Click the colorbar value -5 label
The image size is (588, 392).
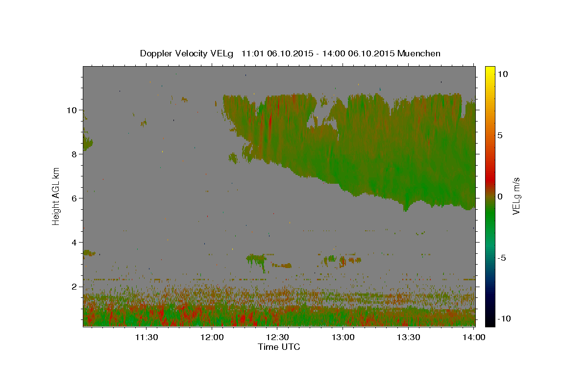click(x=502, y=258)
